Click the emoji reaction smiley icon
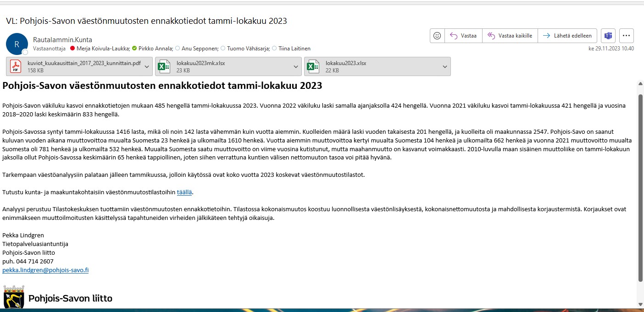The height and width of the screenshot is (312, 644). tap(437, 36)
